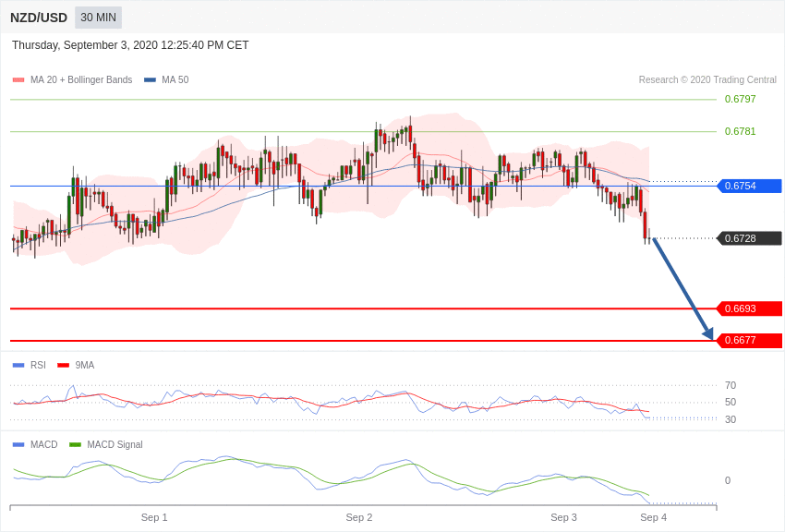Click the date line 'Thursday, September 3, 2020 12:25:40 PM CET'

click(x=130, y=45)
